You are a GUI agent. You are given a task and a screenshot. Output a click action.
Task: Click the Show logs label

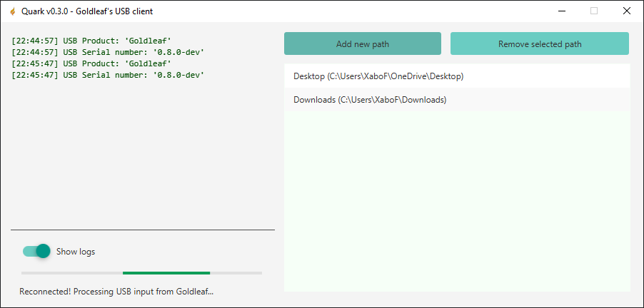pos(76,252)
